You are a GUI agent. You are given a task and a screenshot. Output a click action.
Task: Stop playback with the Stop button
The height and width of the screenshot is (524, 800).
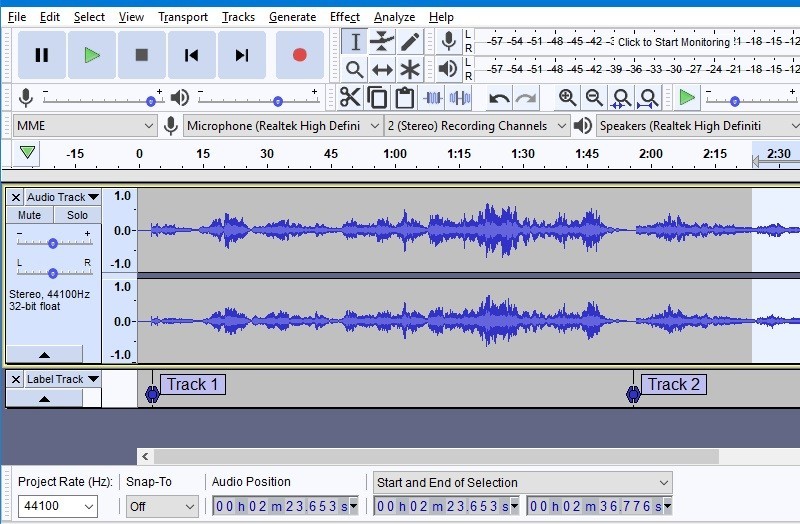[x=142, y=55]
